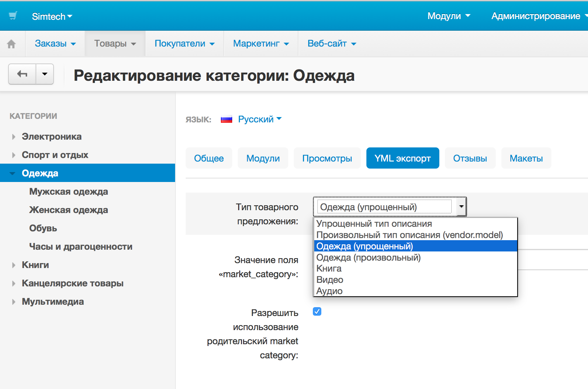Open the Отзывы tab
Viewport: 588px width, 389px height.
point(470,158)
